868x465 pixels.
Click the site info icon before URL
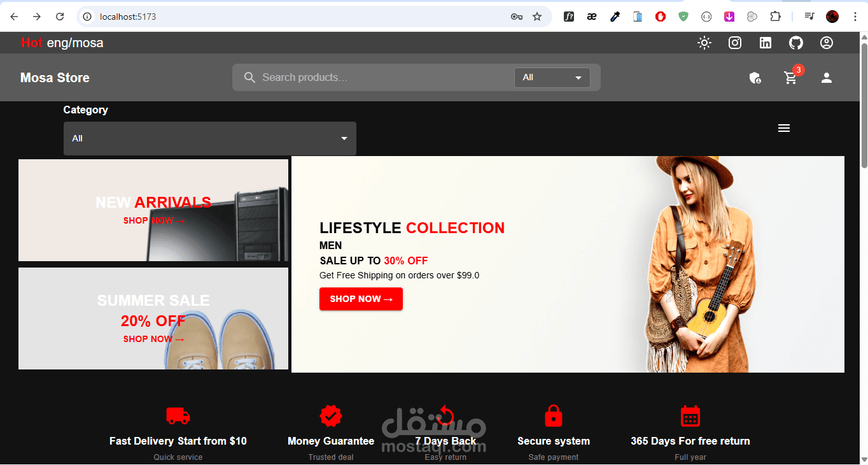click(x=88, y=17)
